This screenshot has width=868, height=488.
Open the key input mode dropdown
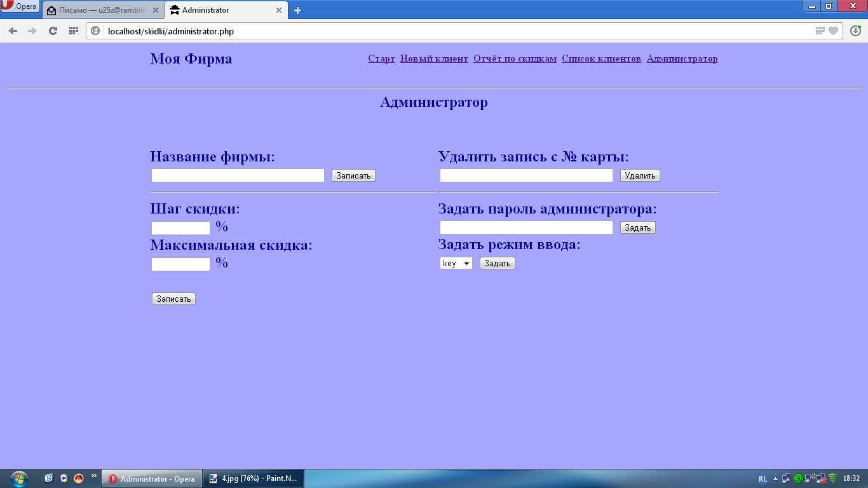point(456,263)
